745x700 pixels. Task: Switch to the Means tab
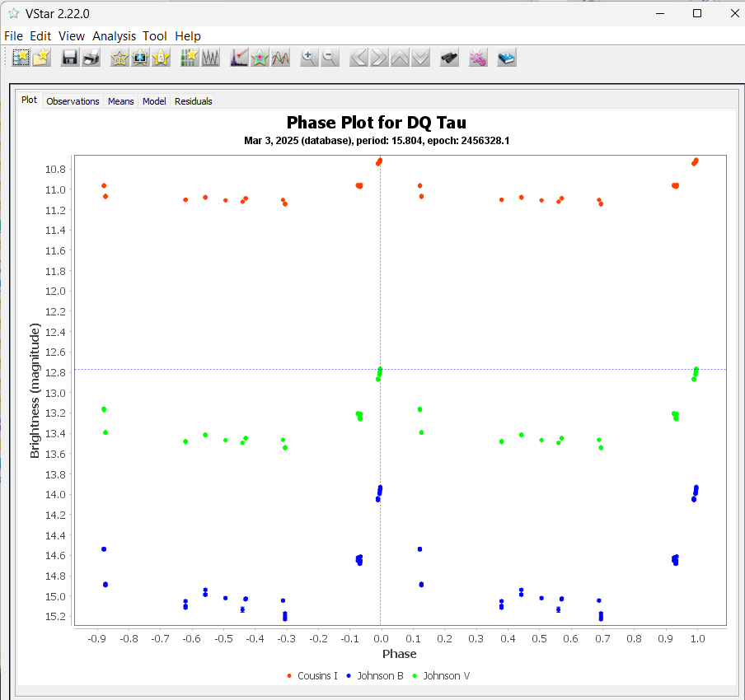pyautogui.click(x=120, y=101)
